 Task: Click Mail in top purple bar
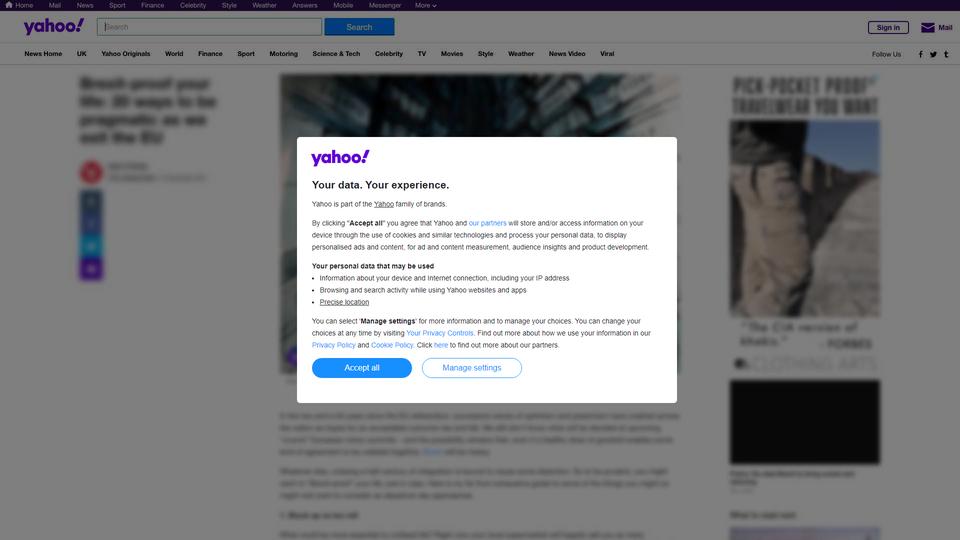tap(54, 6)
